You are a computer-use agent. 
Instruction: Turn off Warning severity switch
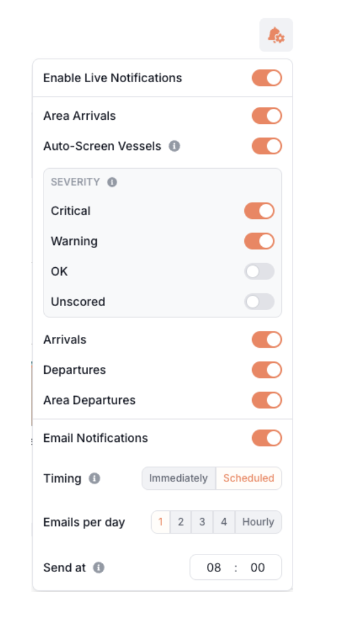tap(259, 241)
